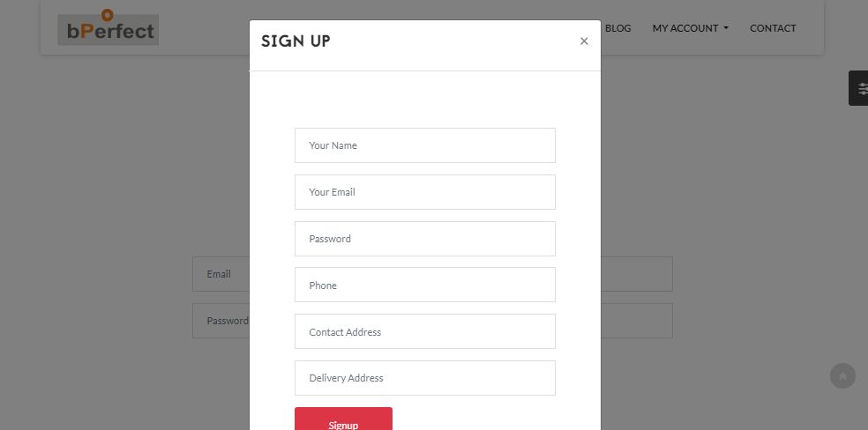The width and height of the screenshot is (868, 430).
Task: Expand the My Account dropdown arrow
Action: (x=726, y=28)
